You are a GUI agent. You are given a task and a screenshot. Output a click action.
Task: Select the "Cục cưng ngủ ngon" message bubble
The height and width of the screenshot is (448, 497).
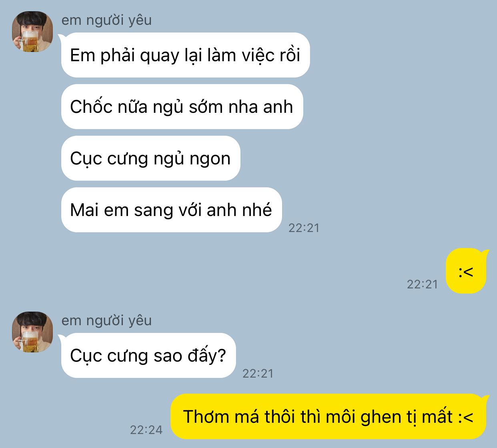150,158
